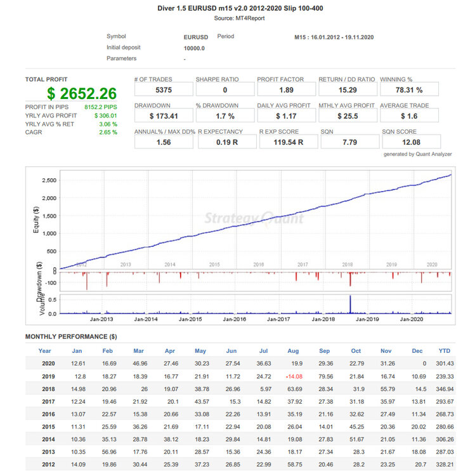463x476 pixels.
Task: Click the 'Source: MT4Report' text
Action: click(239, 18)
